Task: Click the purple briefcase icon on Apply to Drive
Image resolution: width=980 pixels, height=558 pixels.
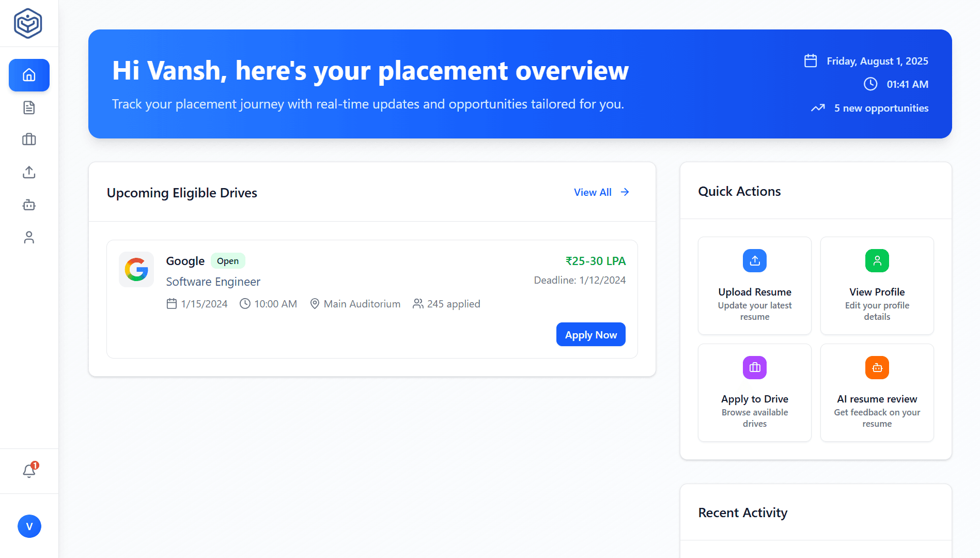Action: (754, 368)
